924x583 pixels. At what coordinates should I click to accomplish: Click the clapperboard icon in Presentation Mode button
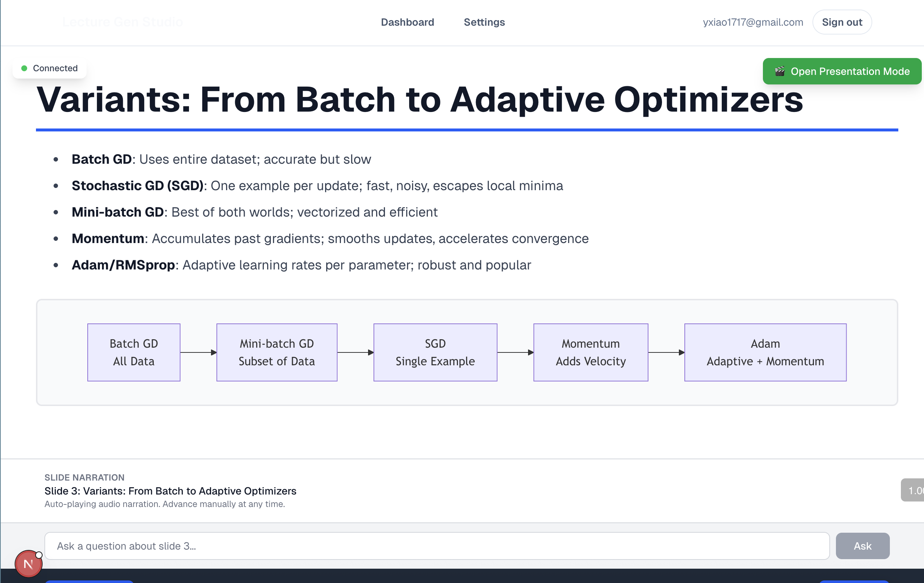point(779,71)
